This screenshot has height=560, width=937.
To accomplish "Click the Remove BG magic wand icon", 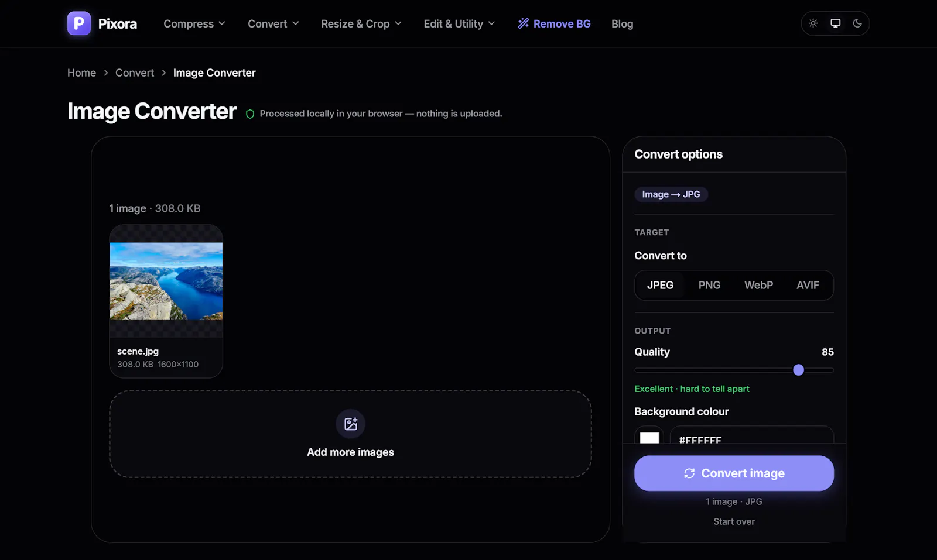I will [x=524, y=23].
